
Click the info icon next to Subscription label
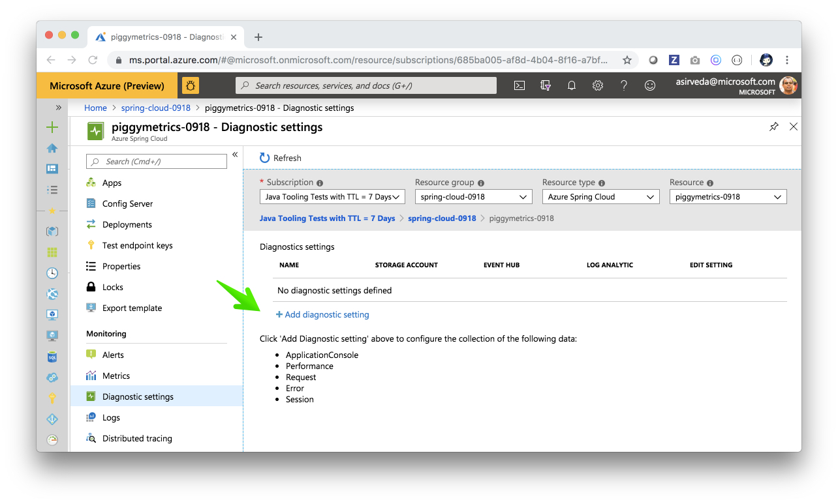320,183
